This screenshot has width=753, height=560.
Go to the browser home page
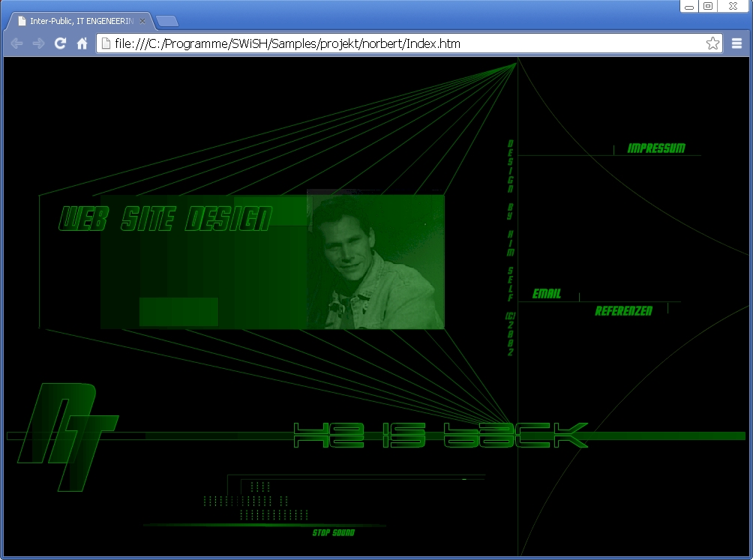click(x=82, y=43)
